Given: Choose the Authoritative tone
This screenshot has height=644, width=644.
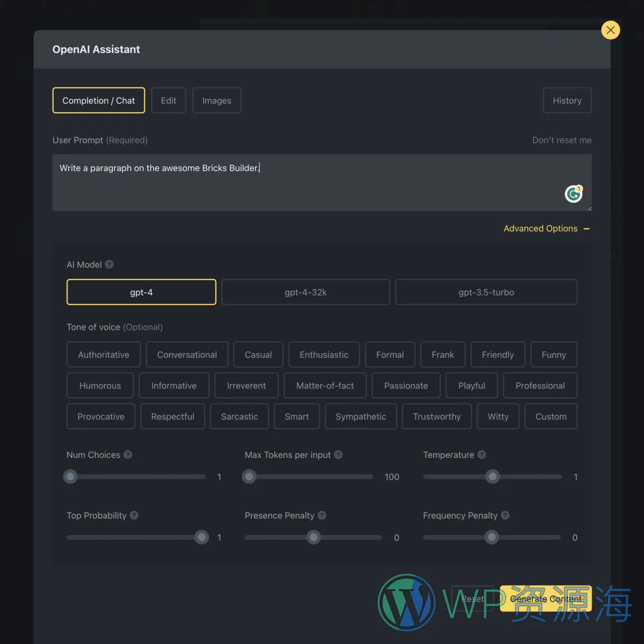Looking at the screenshot, I should [x=104, y=355].
